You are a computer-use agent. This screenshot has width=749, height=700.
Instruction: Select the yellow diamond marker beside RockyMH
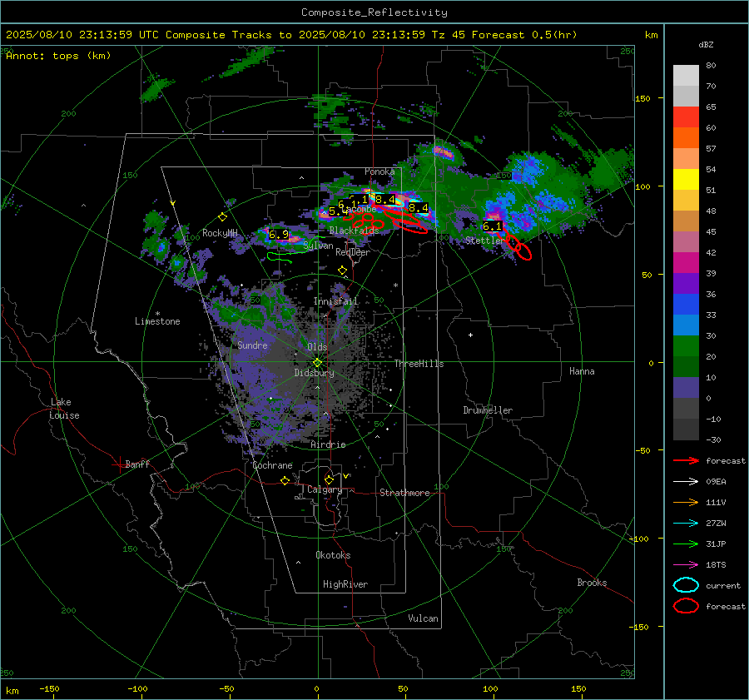(x=222, y=217)
